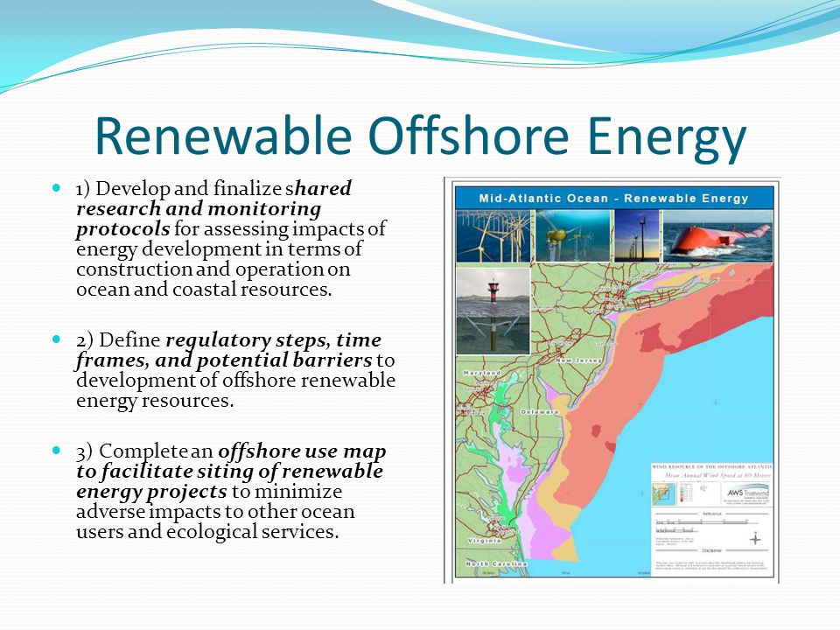Click the bold text 'regulatory steps, time frames, and potential barriers'

228,350
